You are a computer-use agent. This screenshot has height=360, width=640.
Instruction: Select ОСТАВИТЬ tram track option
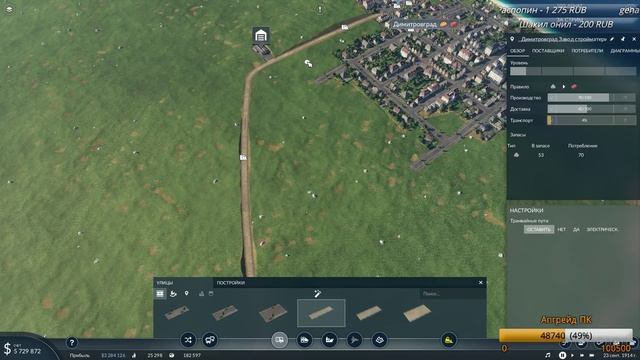539,229
